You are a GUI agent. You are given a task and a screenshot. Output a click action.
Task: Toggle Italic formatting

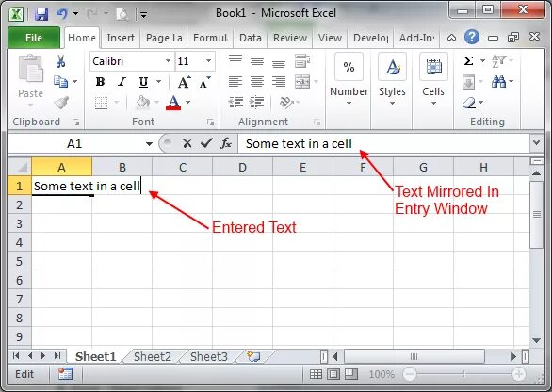(122, 82)
